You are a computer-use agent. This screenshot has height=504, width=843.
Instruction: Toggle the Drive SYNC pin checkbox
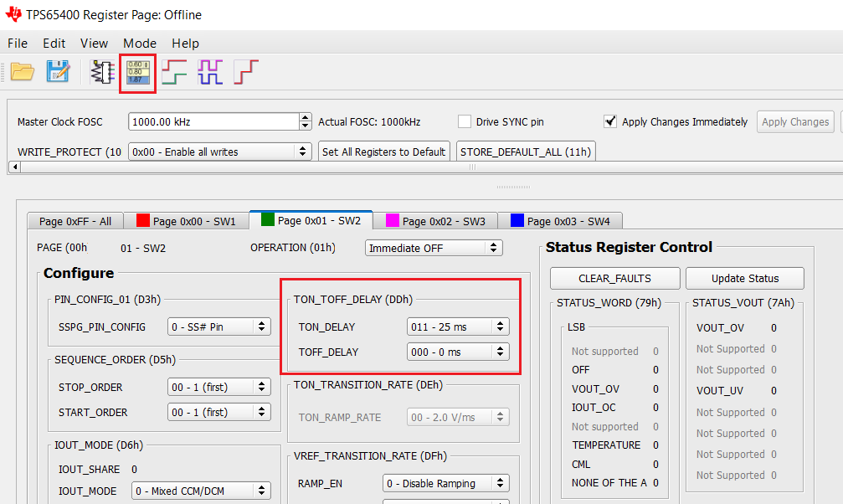point(465,121)
